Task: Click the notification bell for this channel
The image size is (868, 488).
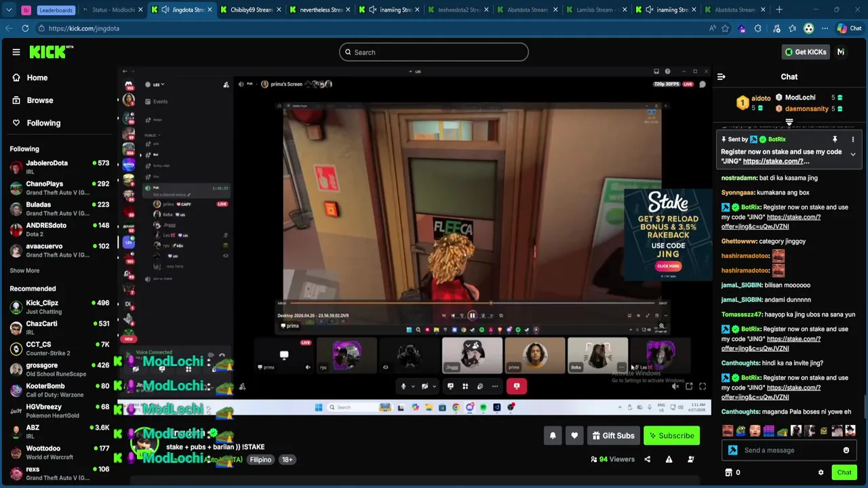Action: coord(553,436)
